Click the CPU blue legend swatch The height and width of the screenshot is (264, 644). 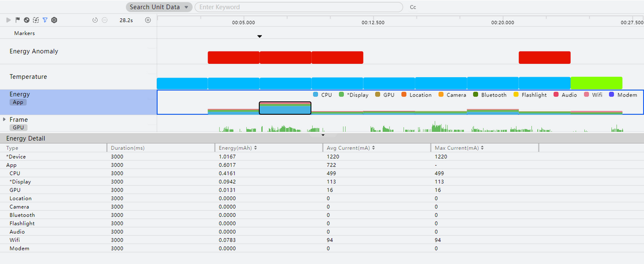click(316, 95)
